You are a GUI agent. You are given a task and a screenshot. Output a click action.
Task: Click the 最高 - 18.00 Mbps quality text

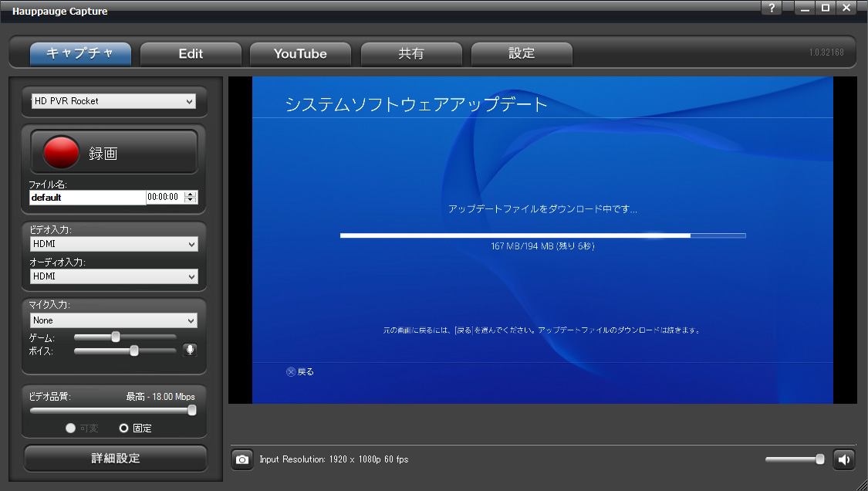160,397
